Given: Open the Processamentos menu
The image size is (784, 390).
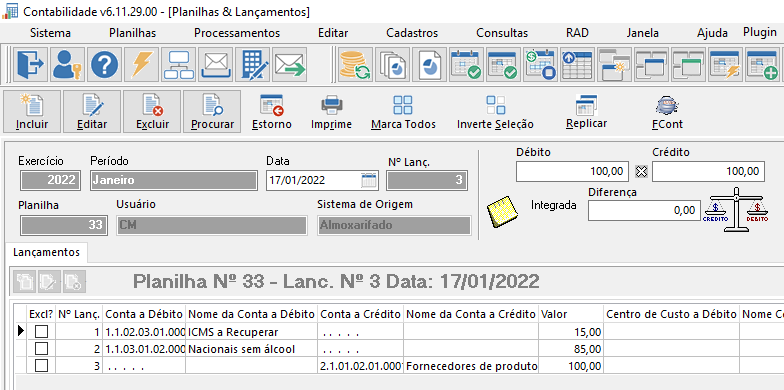Looking at the screenshot, I should pos(237,33).
